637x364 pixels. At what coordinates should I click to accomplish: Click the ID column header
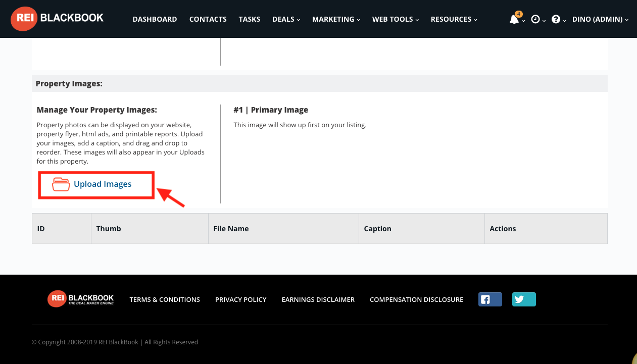click(62, 229)
